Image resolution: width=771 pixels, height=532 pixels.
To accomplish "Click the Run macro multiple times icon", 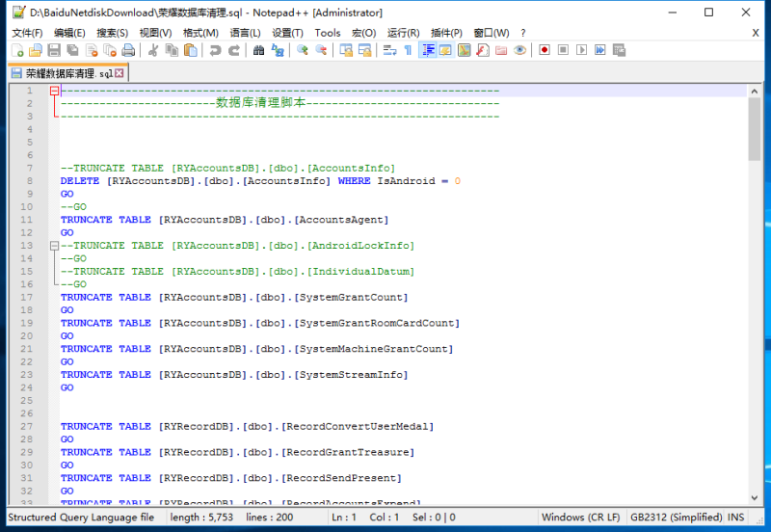I will pyautogui.click(x=600, y=50).
